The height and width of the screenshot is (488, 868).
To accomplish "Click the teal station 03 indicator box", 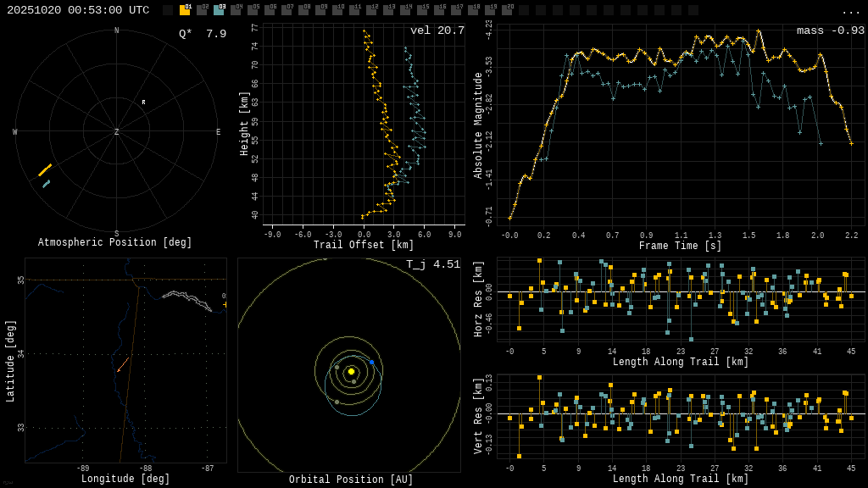I will pyautogui.click(x=219, y=10).
